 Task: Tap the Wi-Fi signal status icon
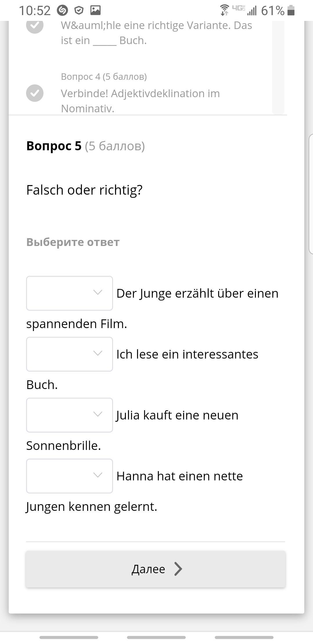224,10
